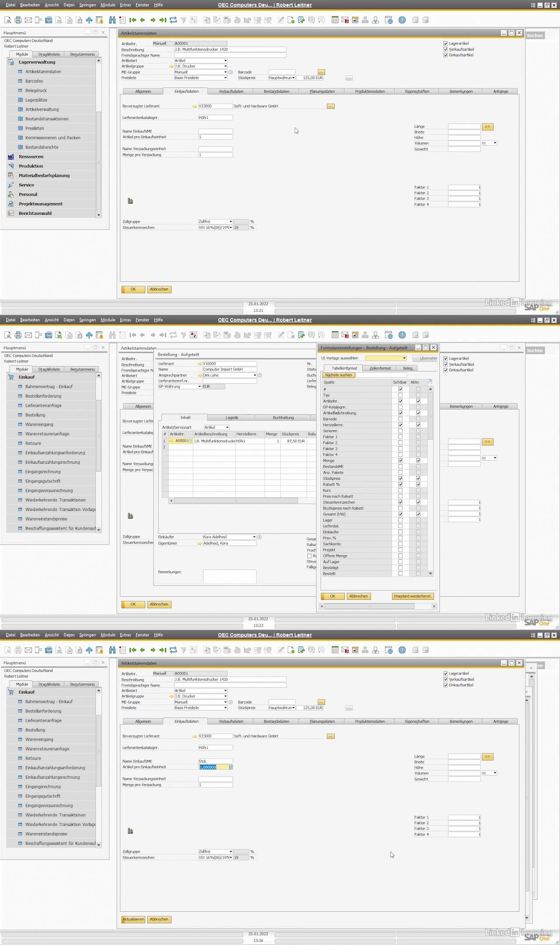Open the Logistik tab in Bestellung
Image resolution: width=560 pixels, height=945 pixels.
click(x=231, y=418)
